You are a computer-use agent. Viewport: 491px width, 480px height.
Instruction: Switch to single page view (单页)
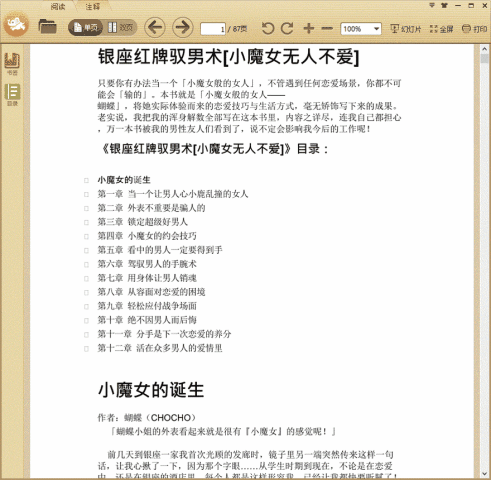point(86,28)
